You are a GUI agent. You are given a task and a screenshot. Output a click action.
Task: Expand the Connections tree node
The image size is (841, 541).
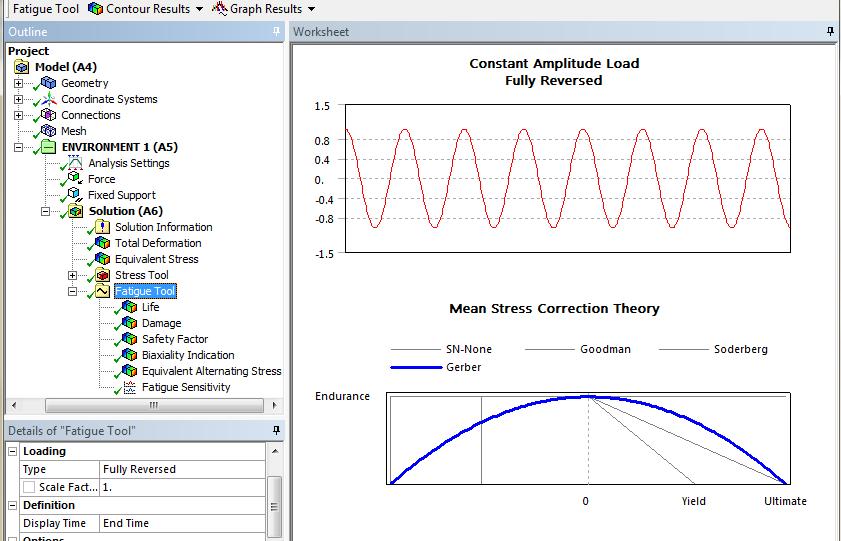coord(19,115)
